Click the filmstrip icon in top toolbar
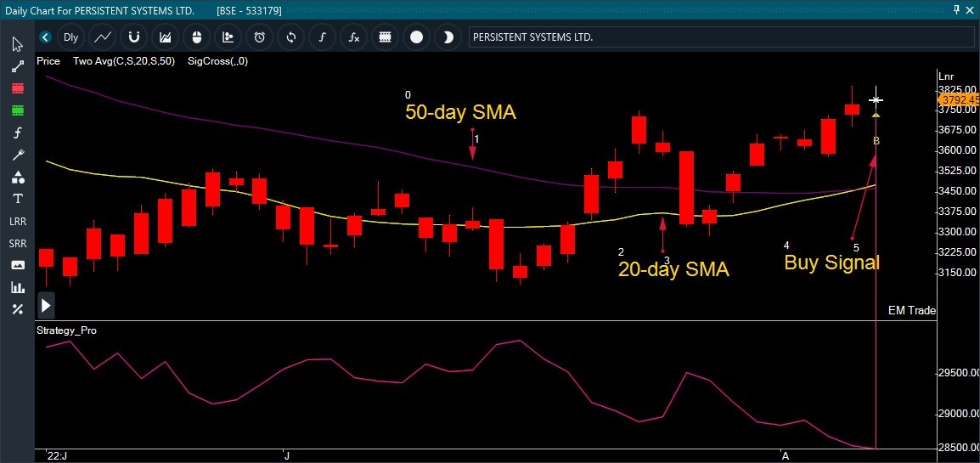 (x=385, y=37)
